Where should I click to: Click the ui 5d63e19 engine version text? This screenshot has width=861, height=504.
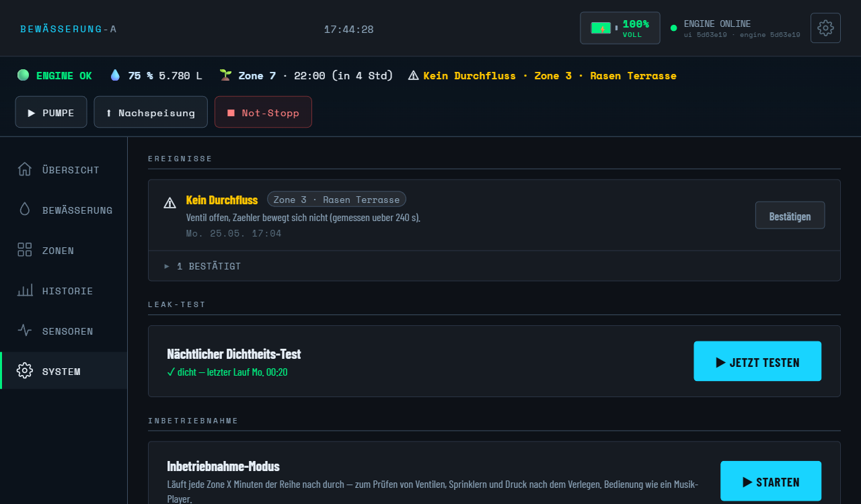point(742,35)
